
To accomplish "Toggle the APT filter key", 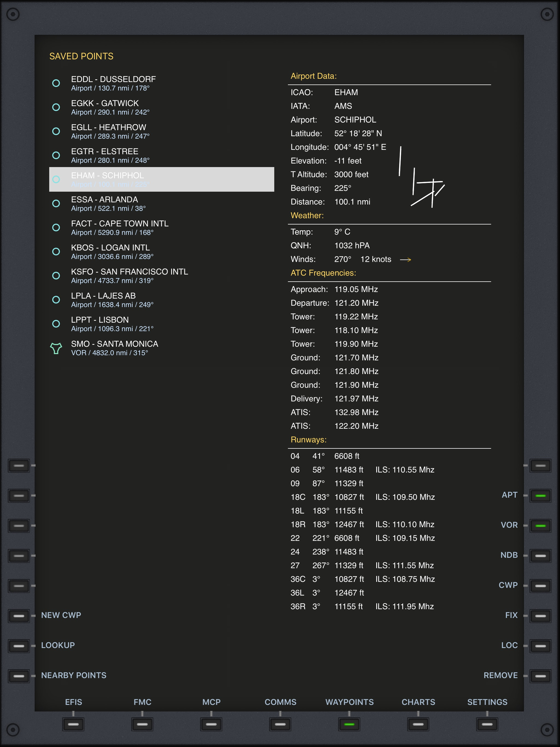I will click(540, 495).
